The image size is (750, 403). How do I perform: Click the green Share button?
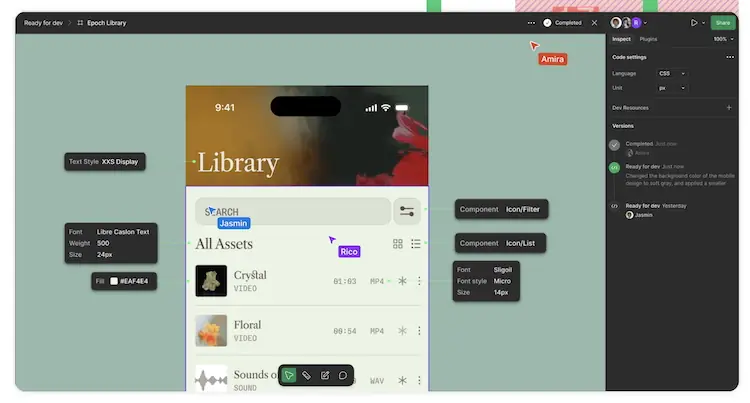coord(722,22)
